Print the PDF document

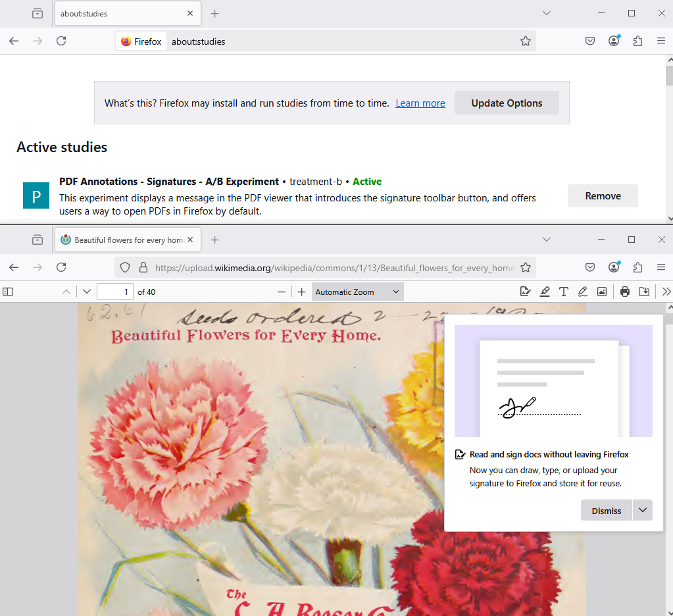625,292
